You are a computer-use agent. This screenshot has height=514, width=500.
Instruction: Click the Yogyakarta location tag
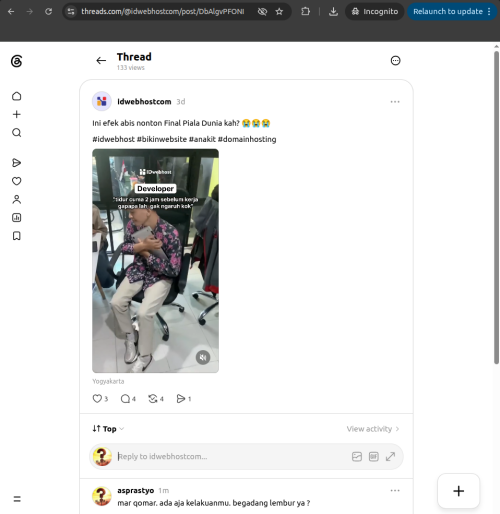pos(108,381)
